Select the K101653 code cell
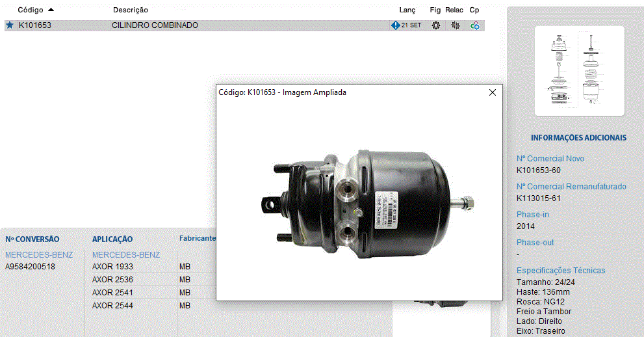 [34, 25]
